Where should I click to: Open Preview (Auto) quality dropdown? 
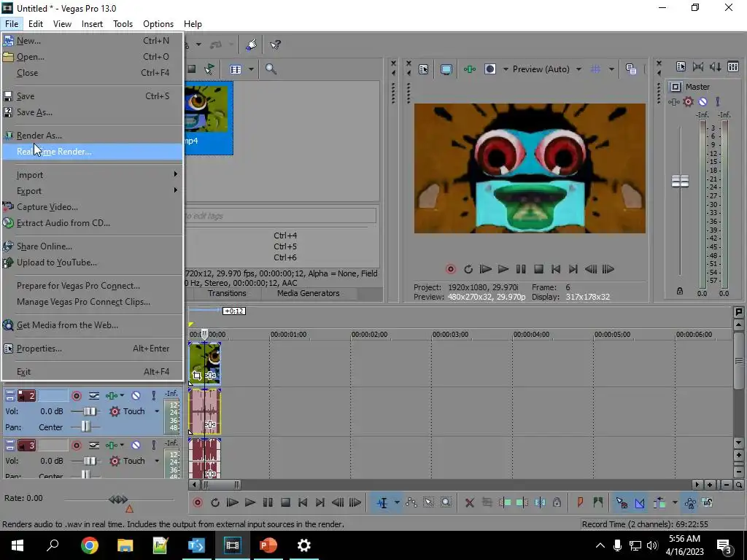point(547,69)
